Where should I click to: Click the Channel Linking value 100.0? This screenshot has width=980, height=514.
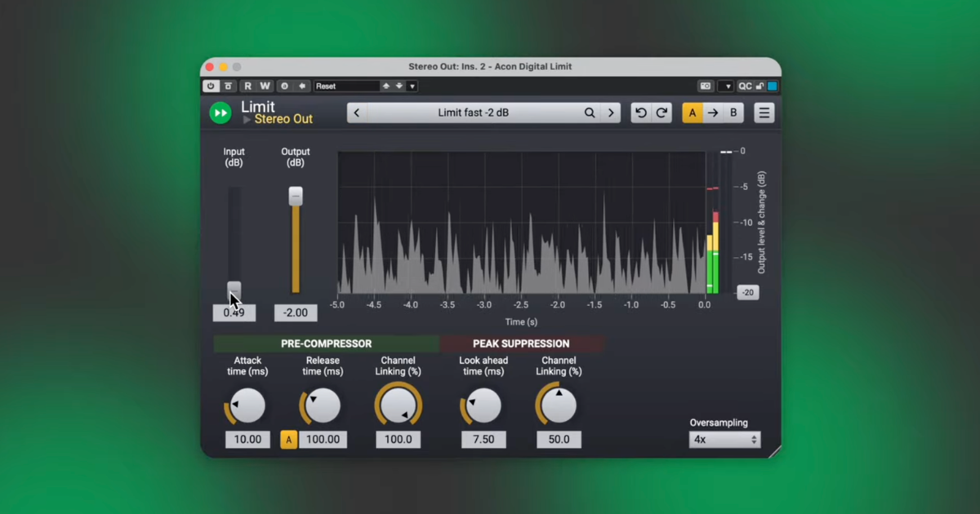(x=398, y=440)
